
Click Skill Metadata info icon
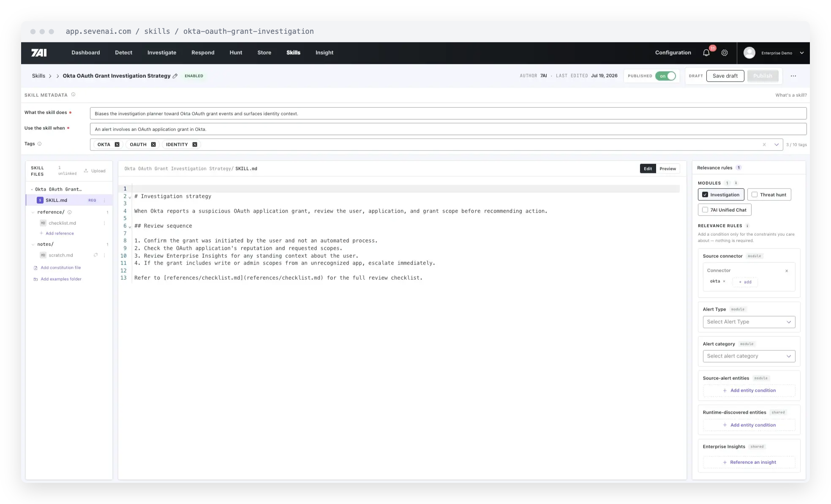[x=73, y=95]
